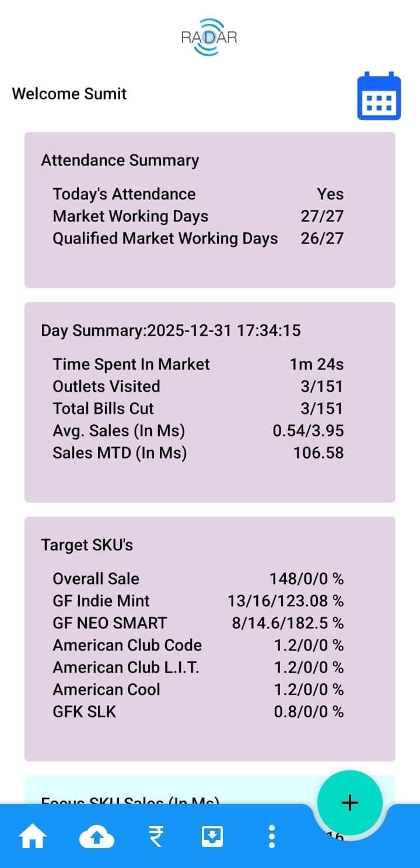Select the GF Indie Mint row
This screenshot has width=420, height=868.
pos(198,601)
